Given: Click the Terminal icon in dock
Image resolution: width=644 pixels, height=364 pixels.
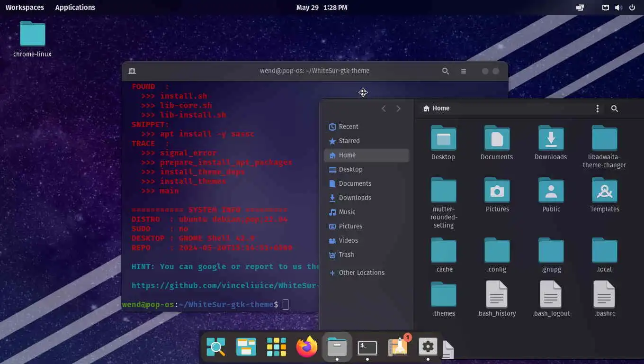Looking at the screenshot, I should click(x=367, y=347).
